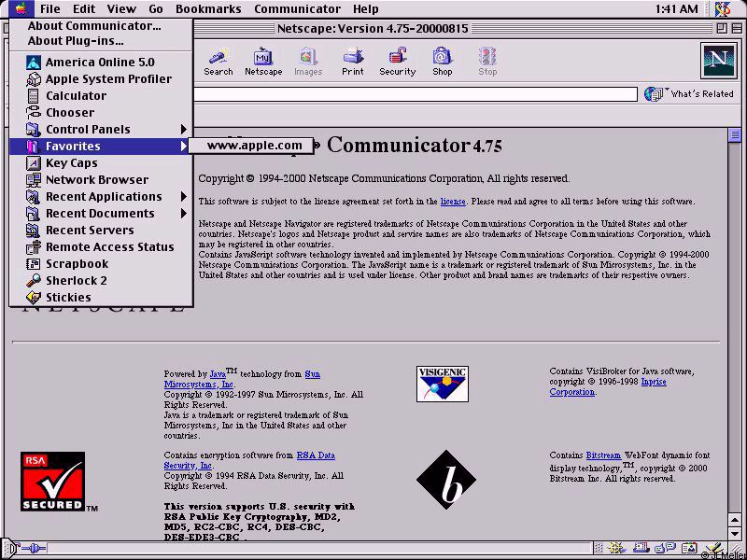
Task: Open Apple System Profiler menu entry
Action: pos(101,79)
